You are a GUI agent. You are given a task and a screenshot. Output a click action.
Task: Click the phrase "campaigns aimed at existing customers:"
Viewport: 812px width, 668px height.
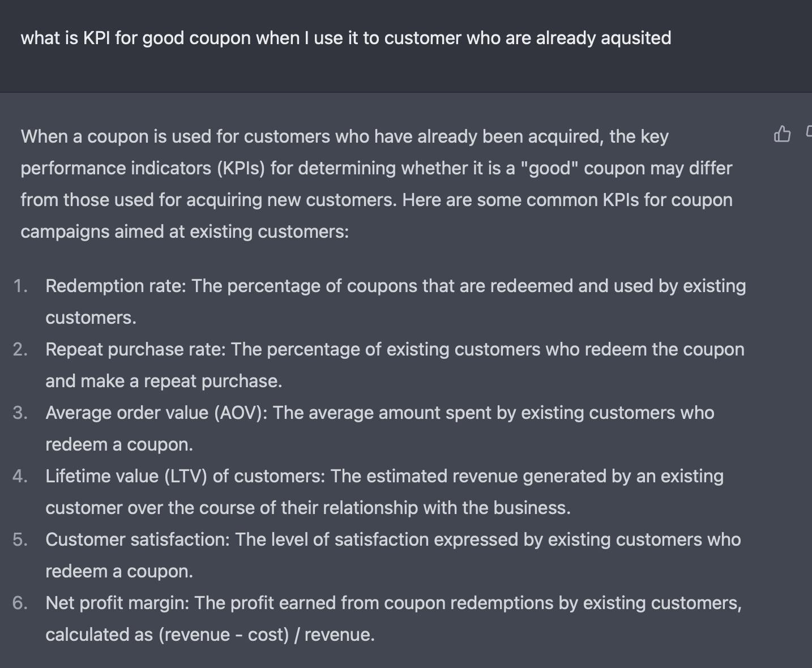(x=185, y=232)
